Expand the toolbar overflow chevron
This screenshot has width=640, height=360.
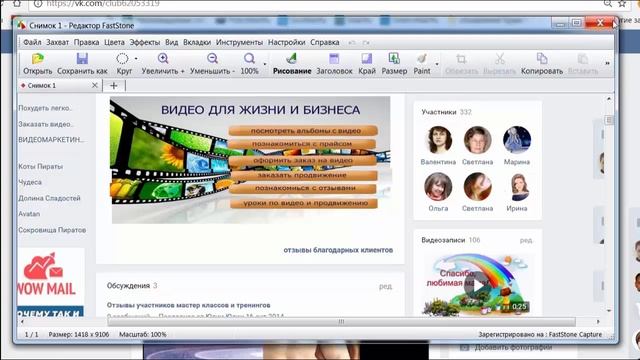607,63
